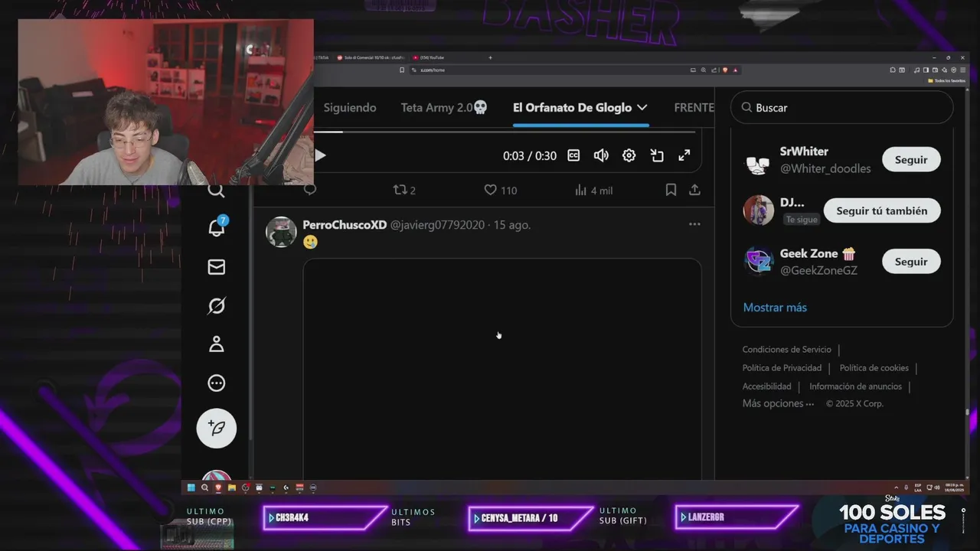Open SrWhiter profile avatar
The height and width of the screenshot is (551, 980).
pos(759,159)
